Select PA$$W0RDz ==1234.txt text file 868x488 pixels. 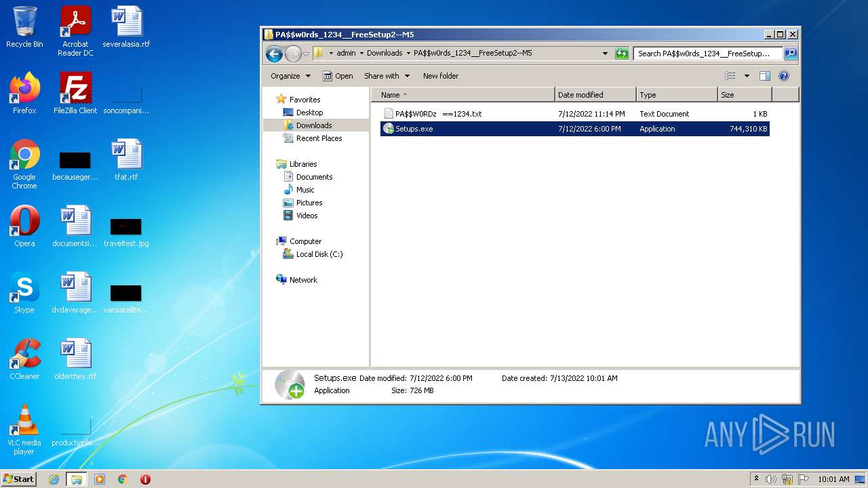(x=574, y=114)
